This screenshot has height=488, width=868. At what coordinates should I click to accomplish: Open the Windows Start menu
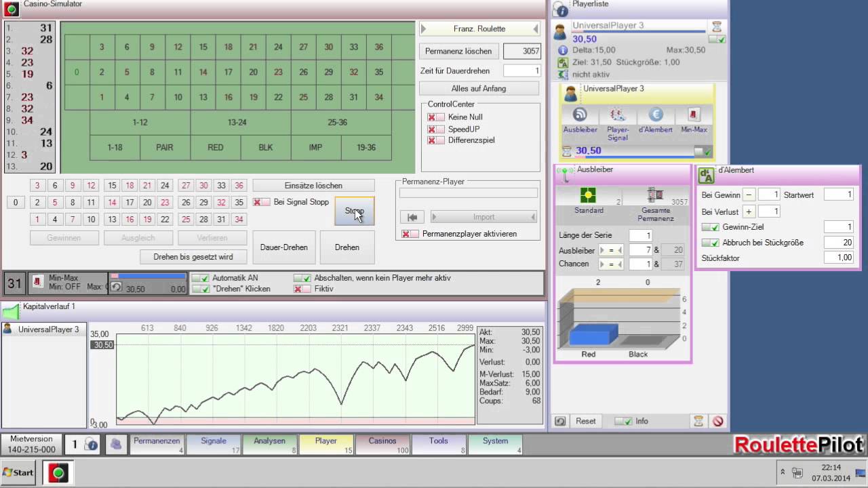(x=18, y=472)
